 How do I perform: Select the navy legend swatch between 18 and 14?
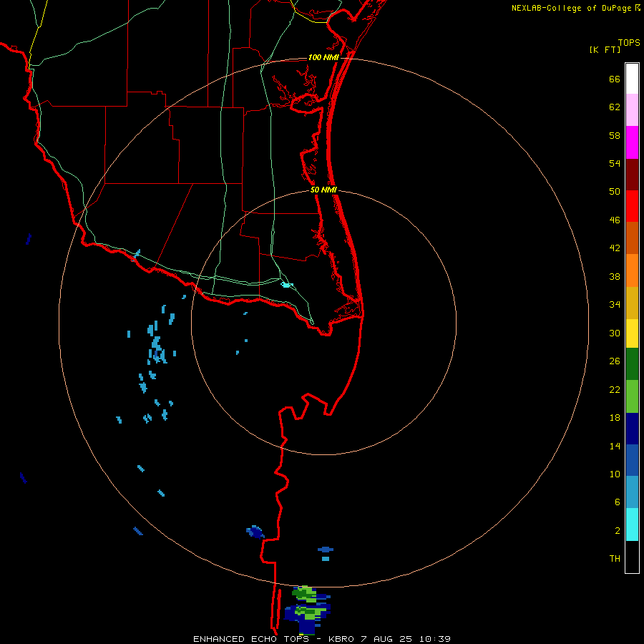click(x=632, y=429)
